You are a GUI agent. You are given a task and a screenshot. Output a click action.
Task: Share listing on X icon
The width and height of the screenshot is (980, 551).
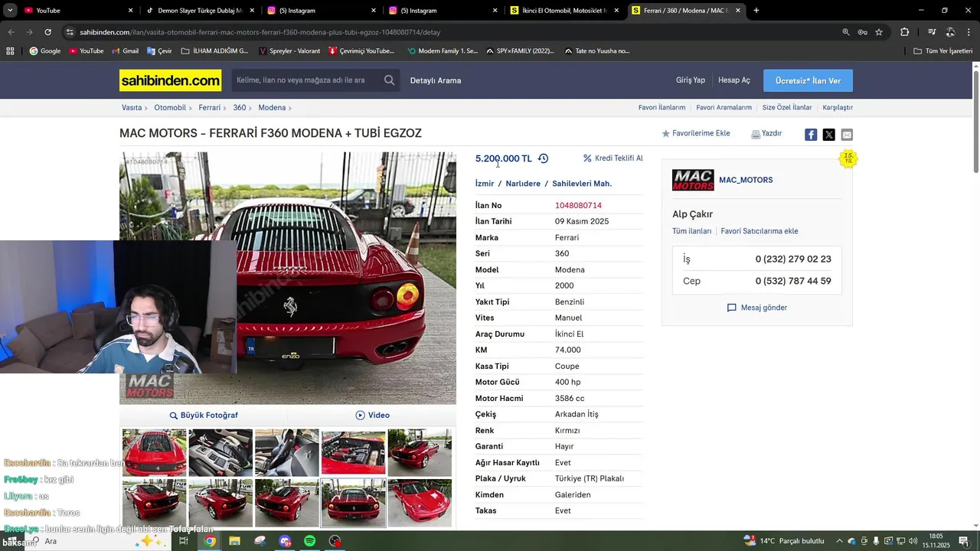(x=828, y=135)
